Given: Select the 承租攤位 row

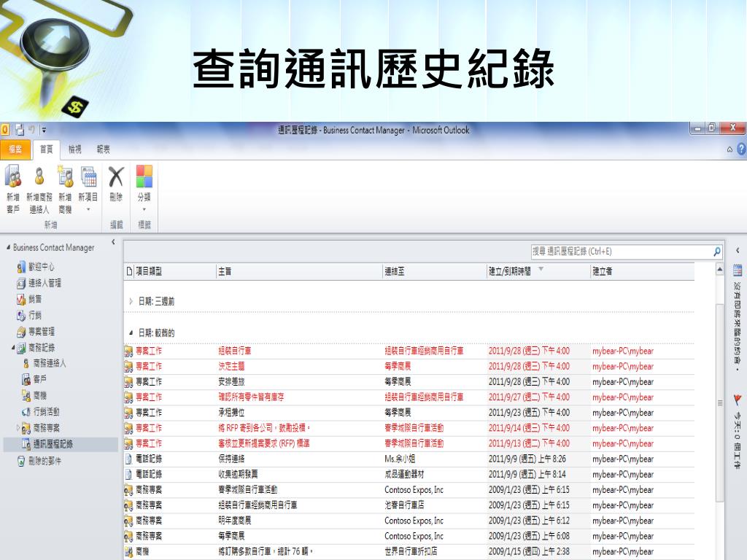Looking at the screenshot, I should (409, 413).
